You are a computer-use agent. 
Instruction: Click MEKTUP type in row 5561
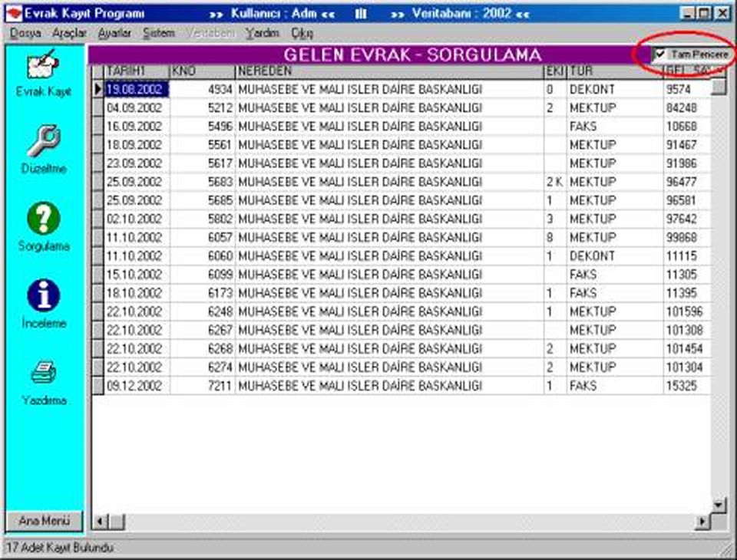point(615,145)
